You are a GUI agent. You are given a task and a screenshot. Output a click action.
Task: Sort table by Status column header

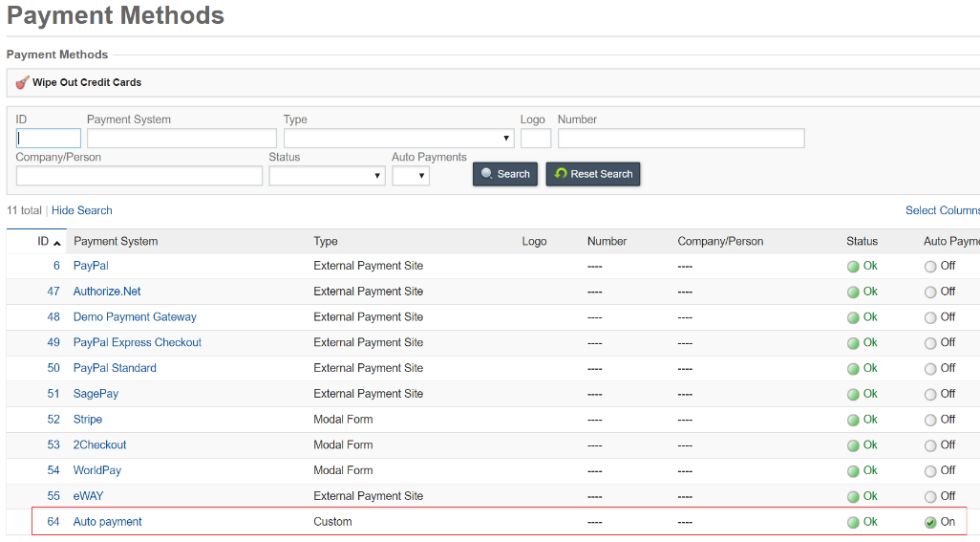point(862,241)
